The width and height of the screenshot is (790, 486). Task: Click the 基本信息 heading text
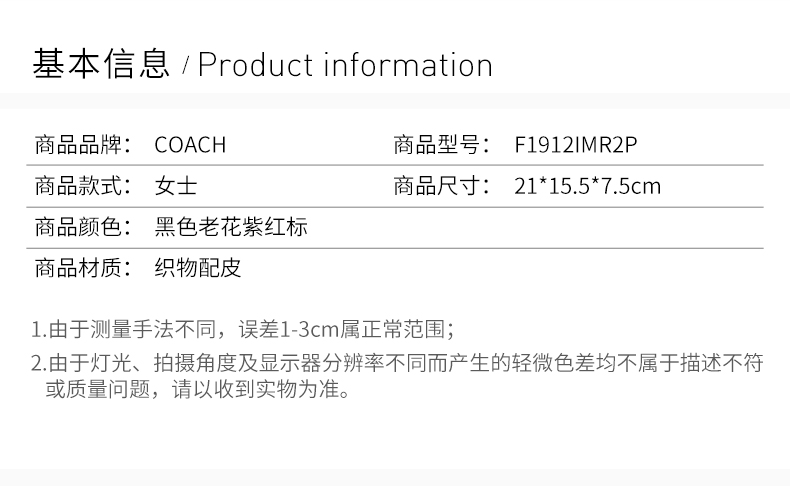coord(101,64)
